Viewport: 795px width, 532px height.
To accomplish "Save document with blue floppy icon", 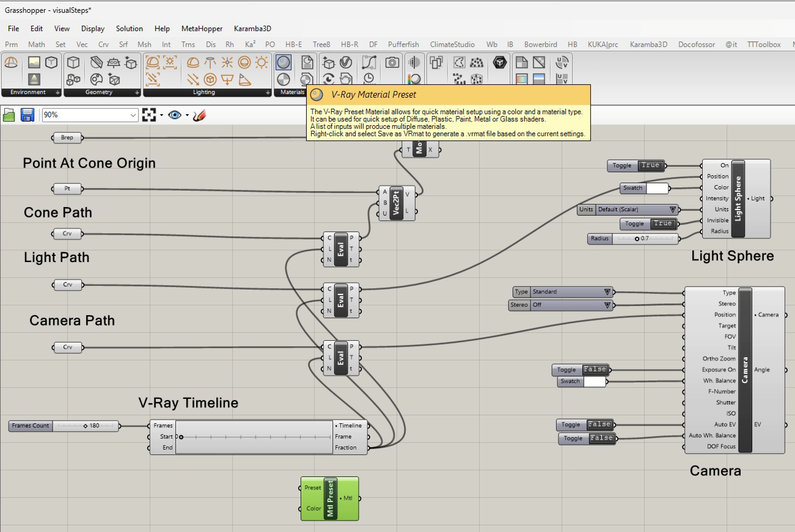I will point(27,115).
